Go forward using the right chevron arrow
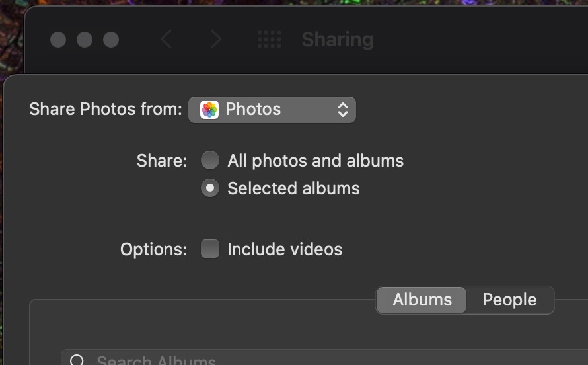 click(215, 39)
